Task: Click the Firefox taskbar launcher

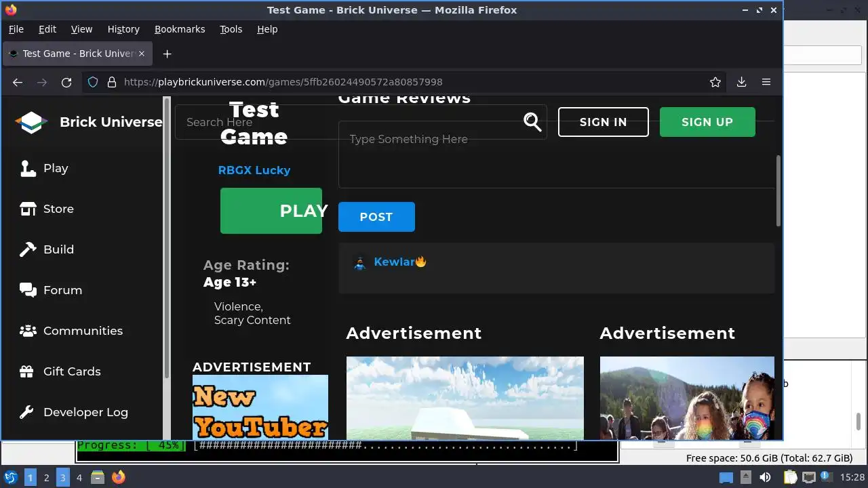Action: pyautogui.click(x=119, y=477)
